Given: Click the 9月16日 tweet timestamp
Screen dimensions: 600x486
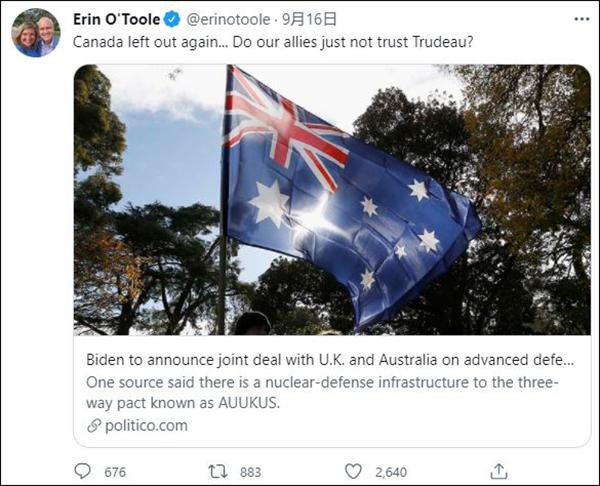Looking at the screenshot, I should click(x=309, y=19).
